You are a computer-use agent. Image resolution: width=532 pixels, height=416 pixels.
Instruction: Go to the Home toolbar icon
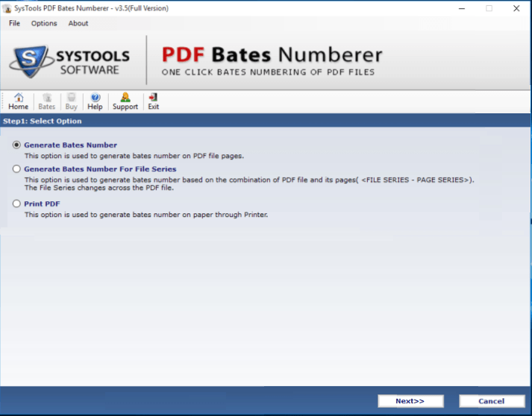(19, 101)
